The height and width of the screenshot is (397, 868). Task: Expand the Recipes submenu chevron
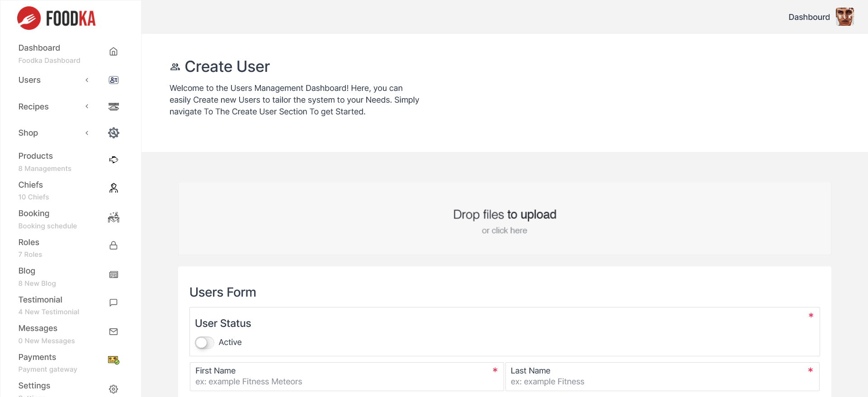coord(87,107)
